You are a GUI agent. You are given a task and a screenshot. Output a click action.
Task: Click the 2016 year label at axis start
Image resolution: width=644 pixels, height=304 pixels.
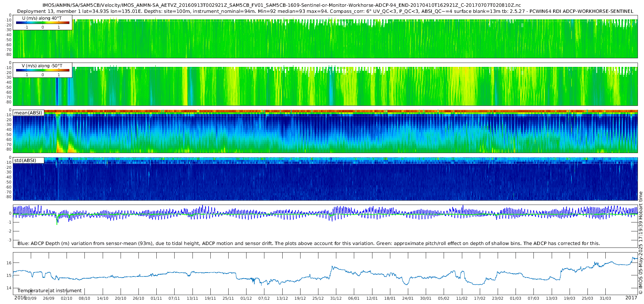[x=20, y=298]
